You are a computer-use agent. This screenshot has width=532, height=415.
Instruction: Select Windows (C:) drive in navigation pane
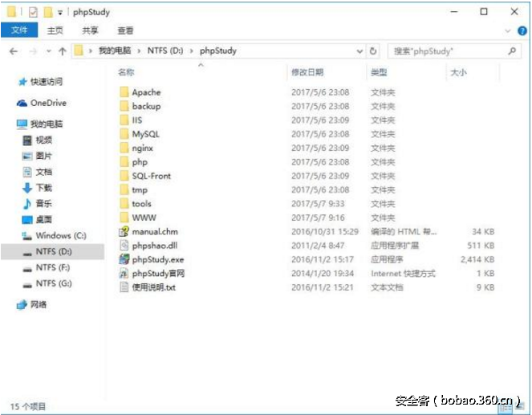55,235
